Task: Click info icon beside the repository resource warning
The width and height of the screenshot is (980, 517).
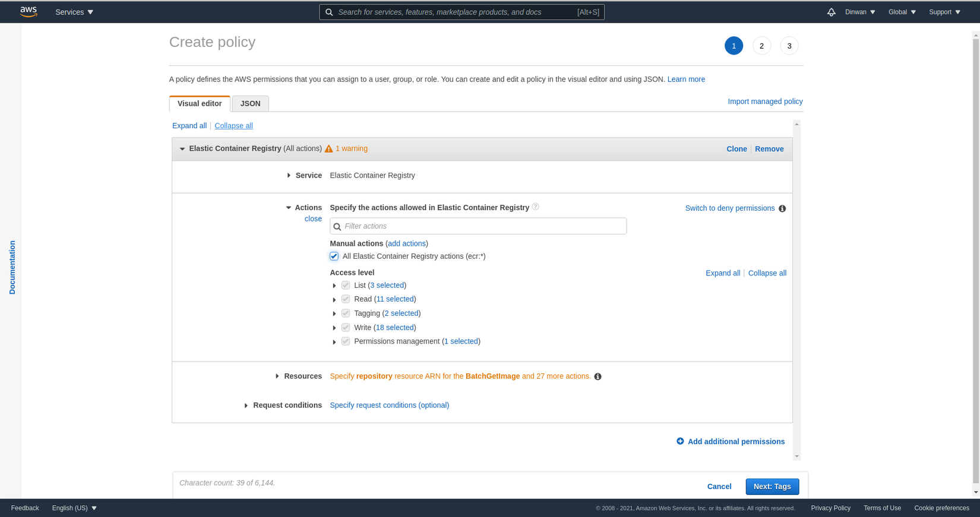Action: tap(598, 376)
